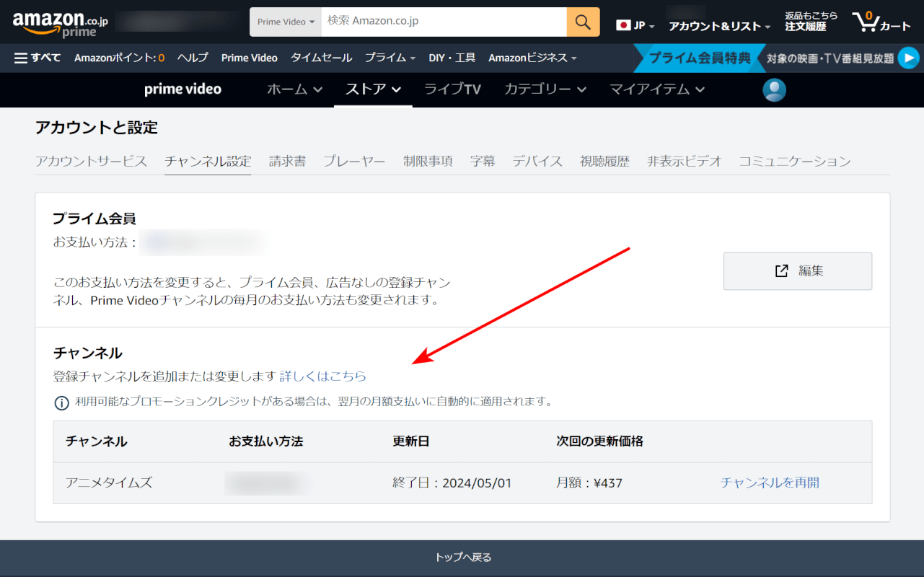
Task: Switch to the コミュニケーション tab
Action: (x=795, y=161)
